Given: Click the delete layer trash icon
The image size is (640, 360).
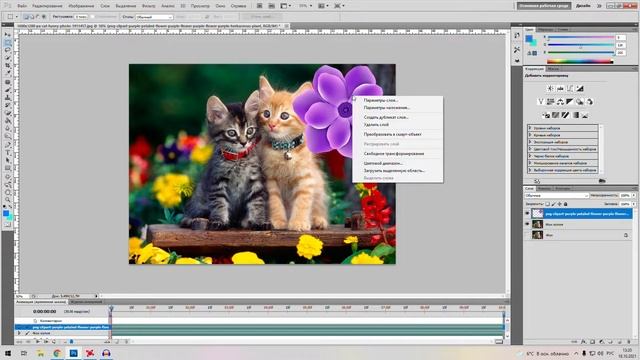Looking at the screenshot, I should point(629,342).
